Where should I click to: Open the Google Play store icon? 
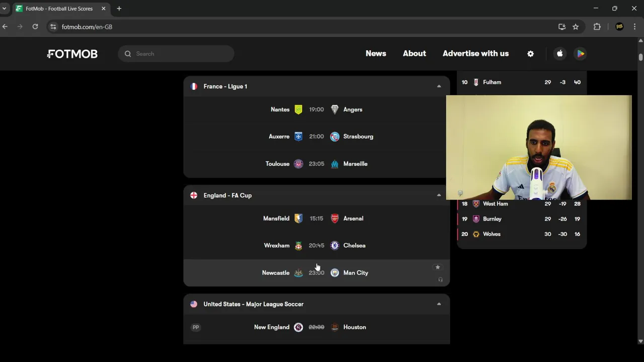click(x=581, y=54)
